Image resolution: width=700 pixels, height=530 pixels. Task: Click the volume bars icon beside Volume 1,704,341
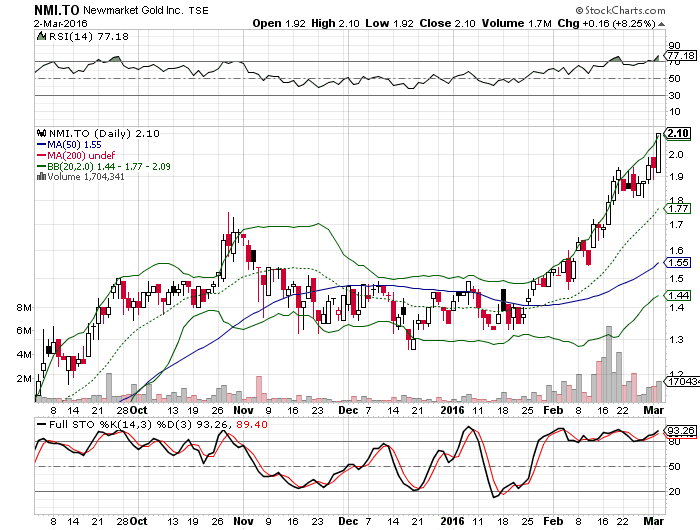coord(41,177)
